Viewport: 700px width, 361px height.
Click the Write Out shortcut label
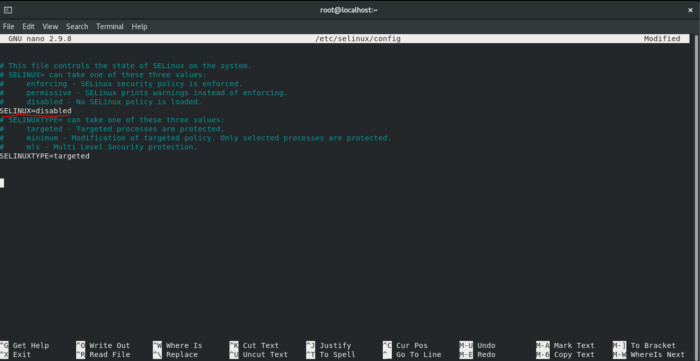[x=110, y=345]
